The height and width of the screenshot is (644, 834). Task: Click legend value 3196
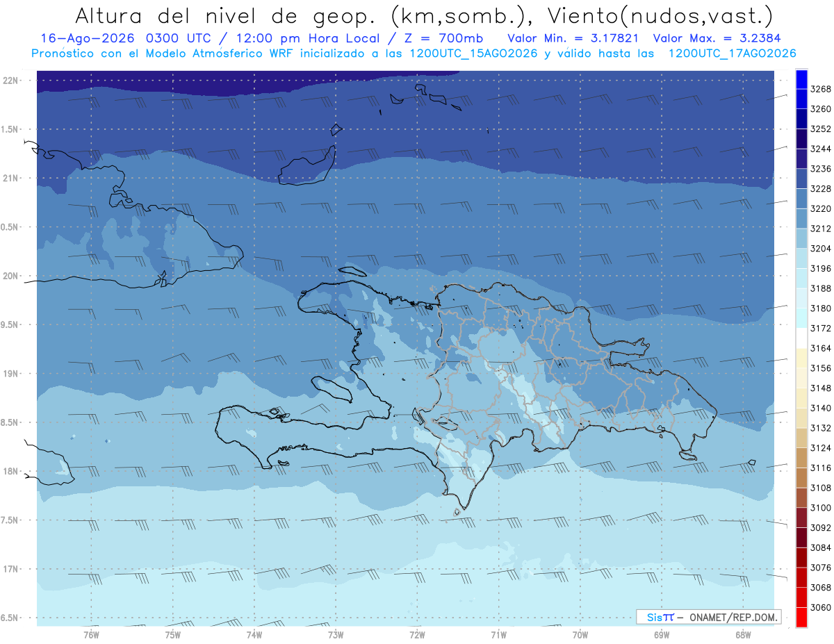pyautogui.click(x=821, y=268)
